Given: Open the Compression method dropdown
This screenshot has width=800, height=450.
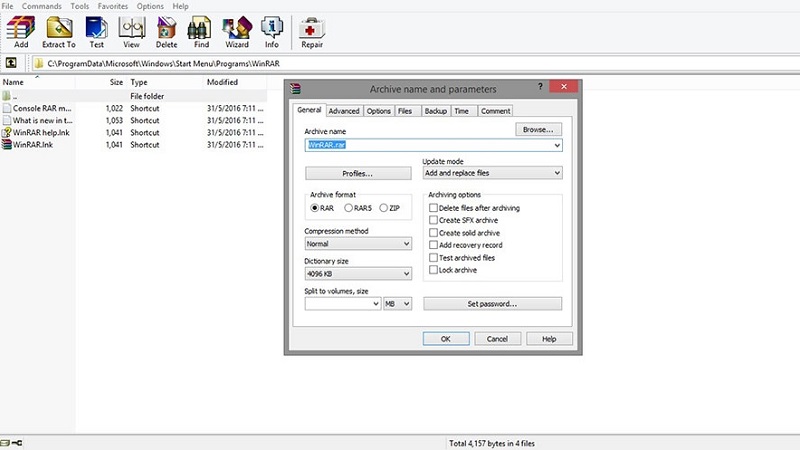Looking at the screenshot, I should 358,244.
